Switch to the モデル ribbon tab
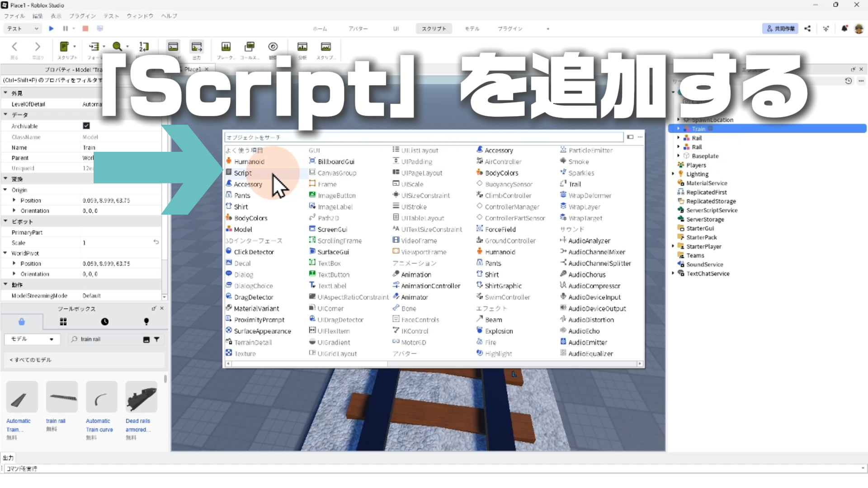The image size is (868, 488). click(472, 28)
